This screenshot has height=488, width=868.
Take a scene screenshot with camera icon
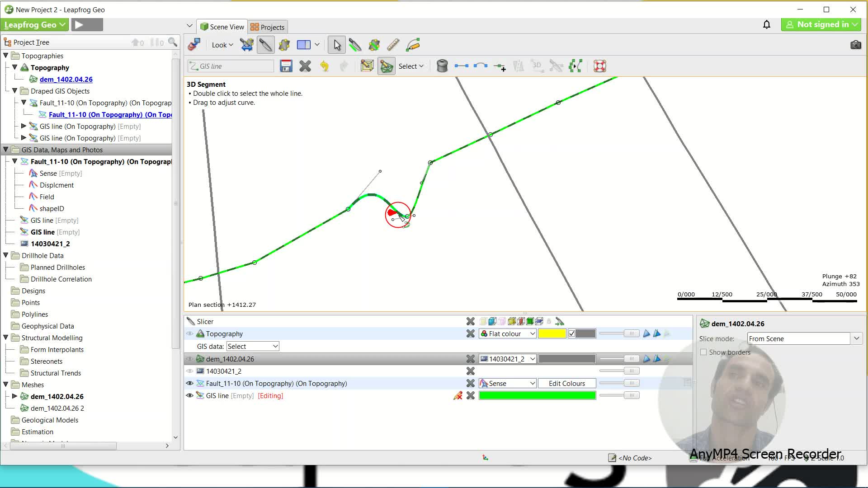point(855,45)
